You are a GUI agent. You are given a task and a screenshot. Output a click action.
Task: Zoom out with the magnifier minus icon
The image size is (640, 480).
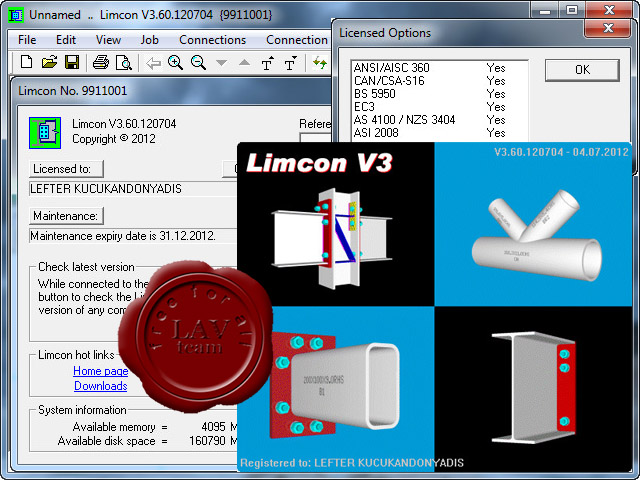(x=198, y=62)
